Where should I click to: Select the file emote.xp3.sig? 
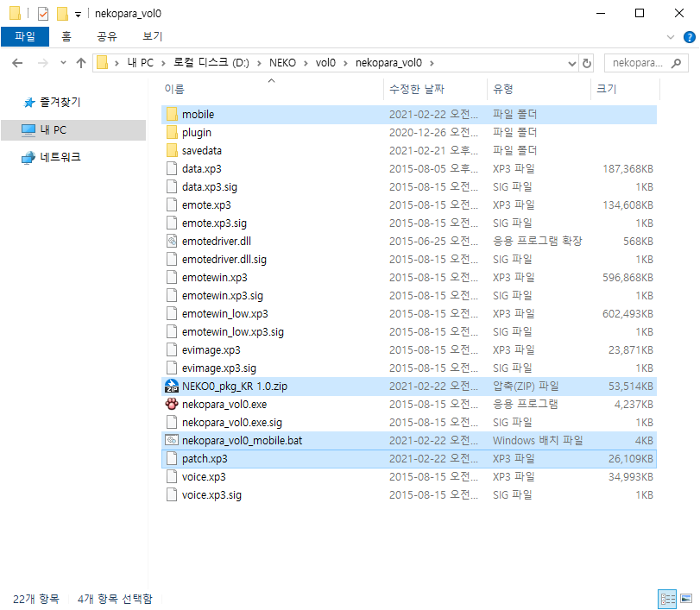tap(408, 223)
